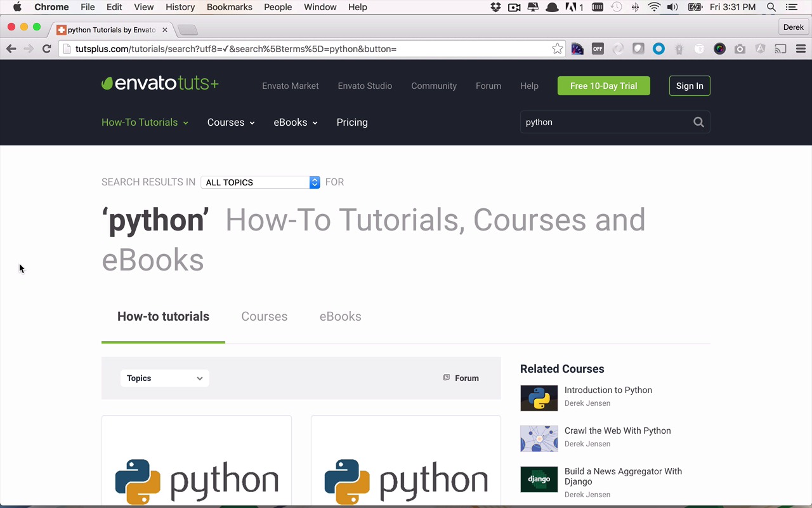Open Crawl the Web With Python course
Image resolution: width=812 pixels, height=508 pixels.
point(618,431)
